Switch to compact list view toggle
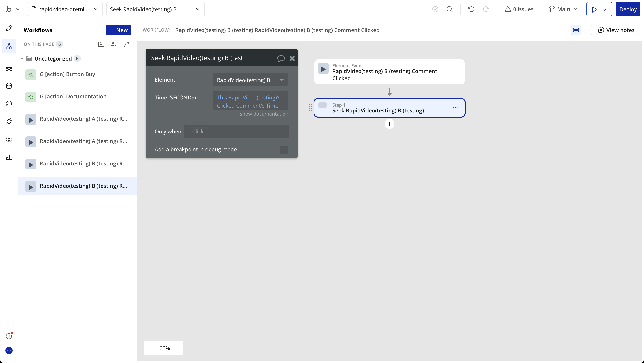The height and width of the screenshot is (363, 644). (587, 30)
